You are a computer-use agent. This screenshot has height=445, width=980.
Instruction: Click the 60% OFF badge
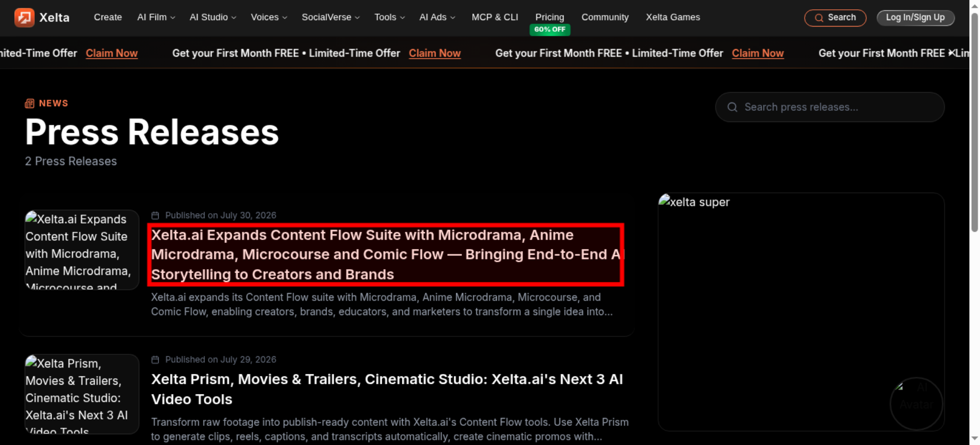tap(550, 29)
